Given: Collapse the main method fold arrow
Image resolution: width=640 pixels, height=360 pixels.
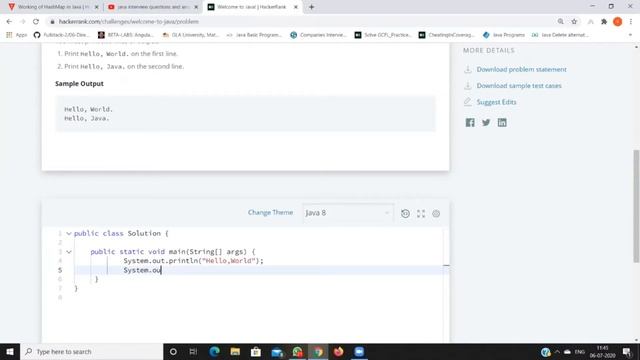Looking at the screenshot, I should click(69, 252).
